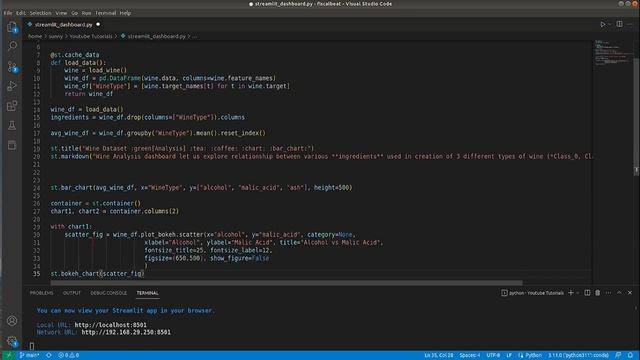Split the terminal pane
640x360 pixels.
point(587,293)
